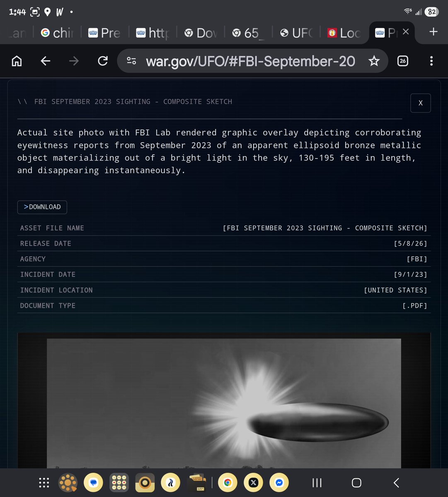Image resolution: width=448 pixels, height=497 pixels.
Task: Switch to the '65_' tab
Action: coord(249,33)
